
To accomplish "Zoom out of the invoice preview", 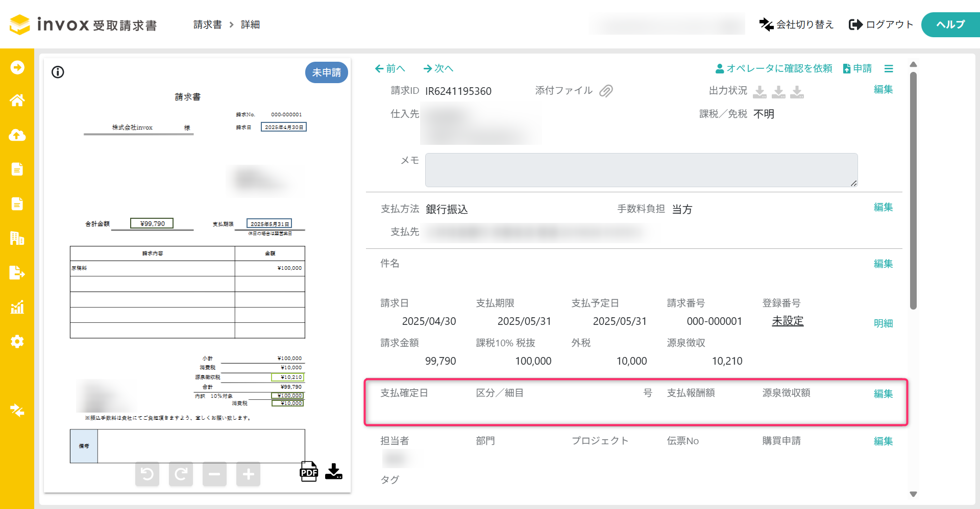I will click(214, 474).
